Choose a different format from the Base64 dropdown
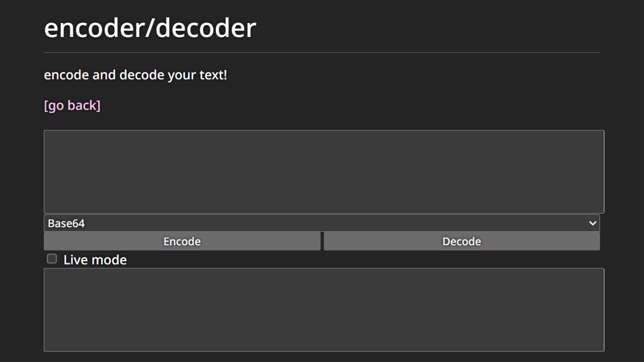The height and width of the screenshot is (362, 644). click(x=321, y=223)
